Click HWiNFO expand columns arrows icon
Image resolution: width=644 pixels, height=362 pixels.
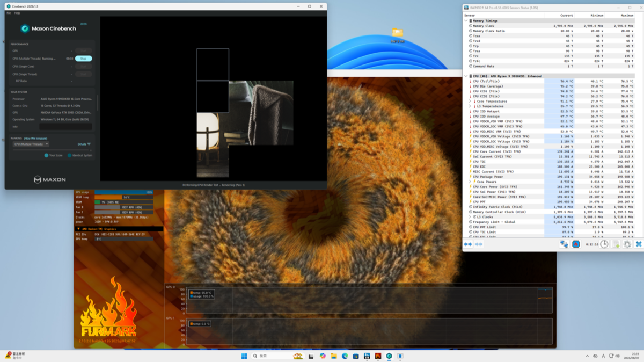[467, 244]
